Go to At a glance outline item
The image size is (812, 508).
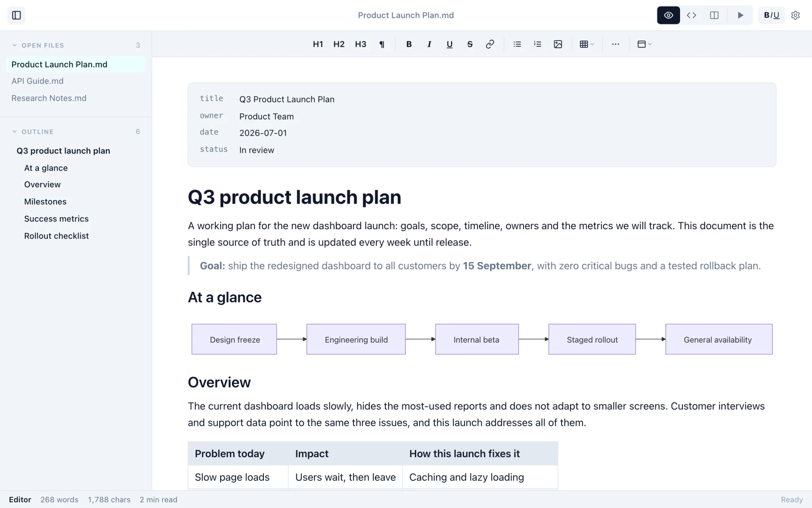(x=46, y=168)
